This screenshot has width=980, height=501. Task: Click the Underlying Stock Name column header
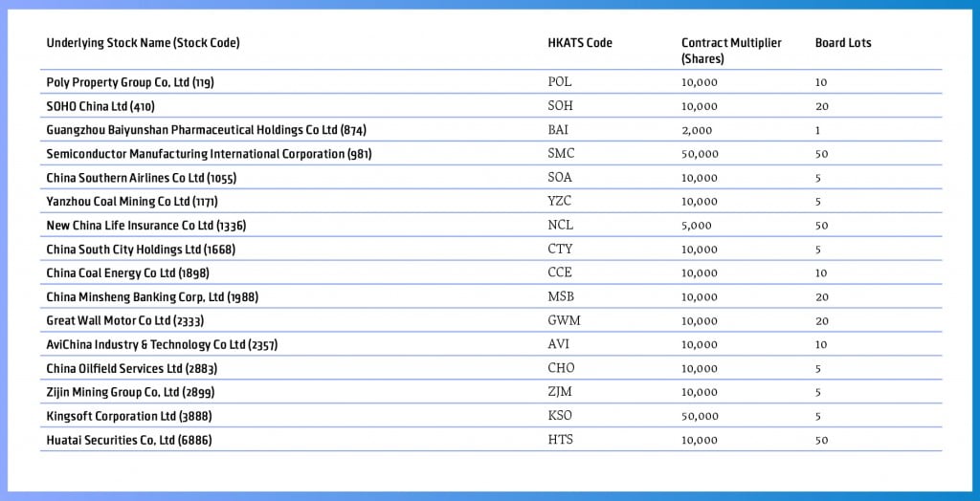(x=143, y=43)
